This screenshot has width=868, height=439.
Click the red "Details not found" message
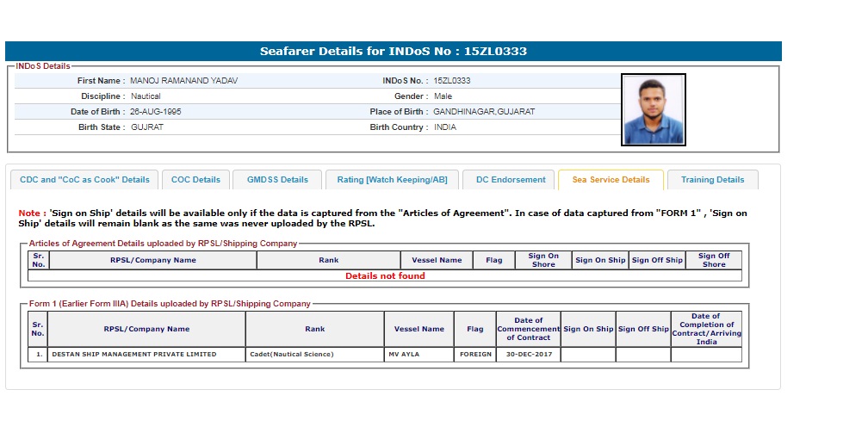(x=385, y=276)
